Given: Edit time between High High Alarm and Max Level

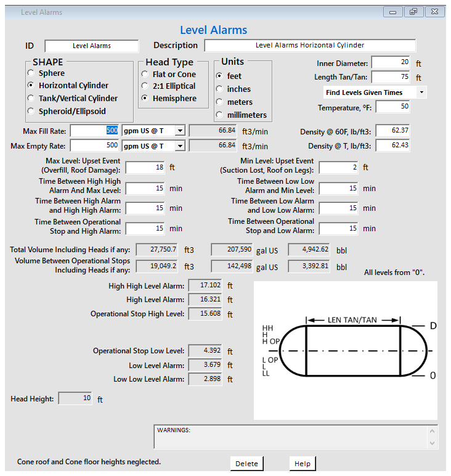Looking at the screenshot, I should (145, 189).
